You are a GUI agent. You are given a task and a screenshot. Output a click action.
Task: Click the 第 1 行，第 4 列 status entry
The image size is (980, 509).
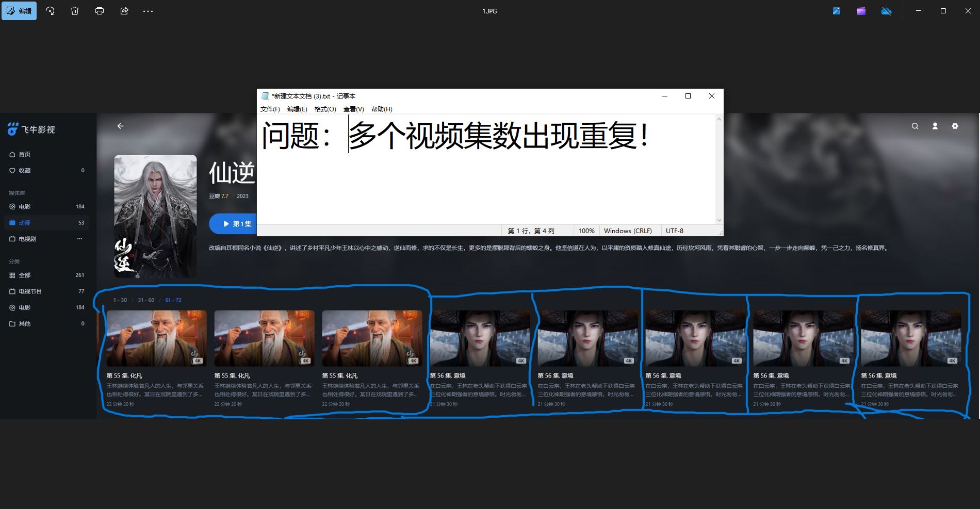[x=531, y=231]
